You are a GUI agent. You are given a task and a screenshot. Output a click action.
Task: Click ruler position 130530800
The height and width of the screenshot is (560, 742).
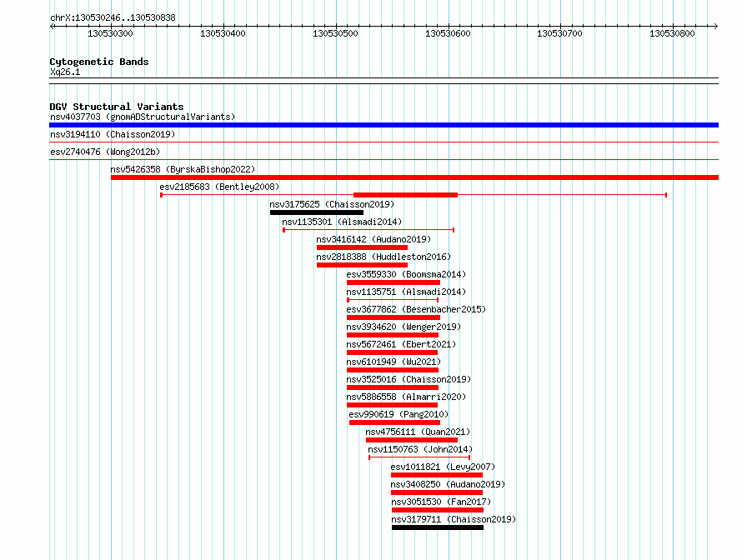[x=673, y=33]
